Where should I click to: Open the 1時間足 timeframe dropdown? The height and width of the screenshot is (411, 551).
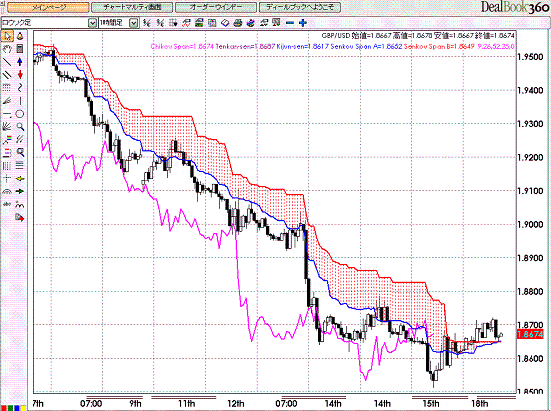click(134, 23)
